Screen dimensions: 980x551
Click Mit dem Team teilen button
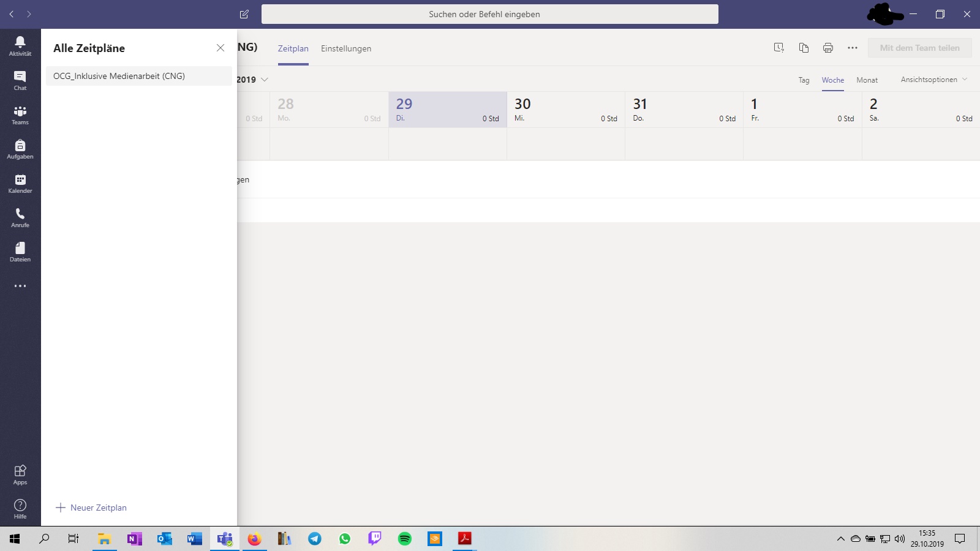point(920,48)
